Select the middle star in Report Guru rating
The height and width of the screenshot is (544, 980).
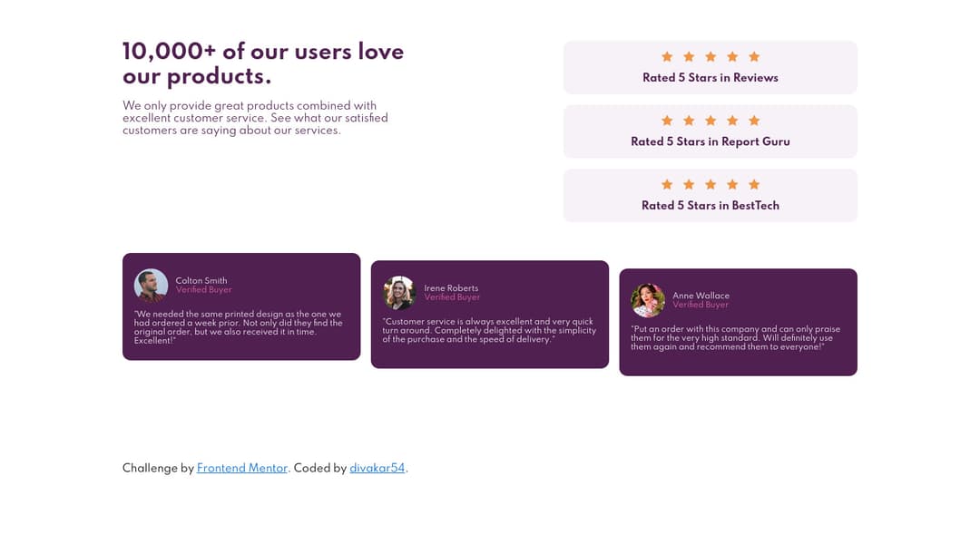[710, 120]
